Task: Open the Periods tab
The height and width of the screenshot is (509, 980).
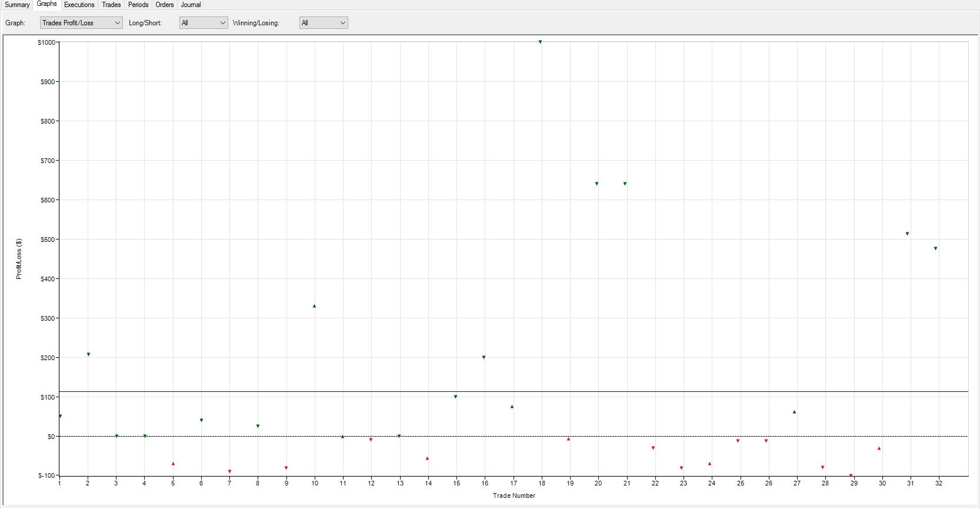Action: pos(138,5)
